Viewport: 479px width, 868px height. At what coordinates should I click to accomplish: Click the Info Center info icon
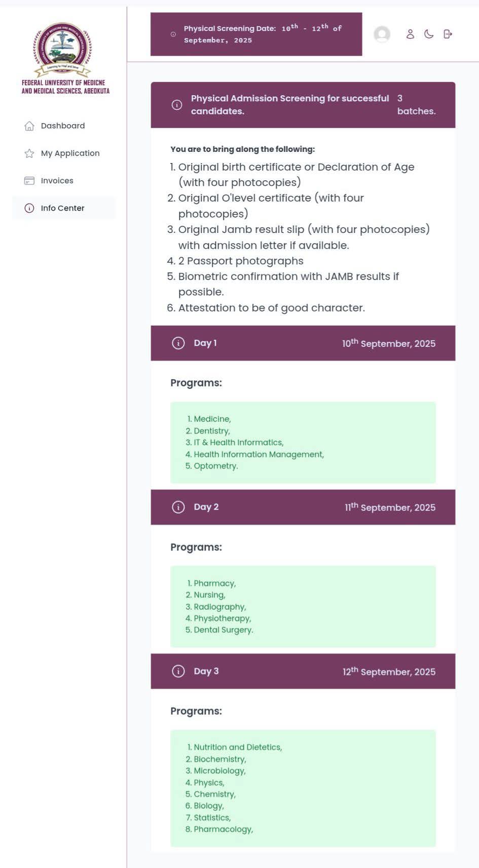[29, 208]
